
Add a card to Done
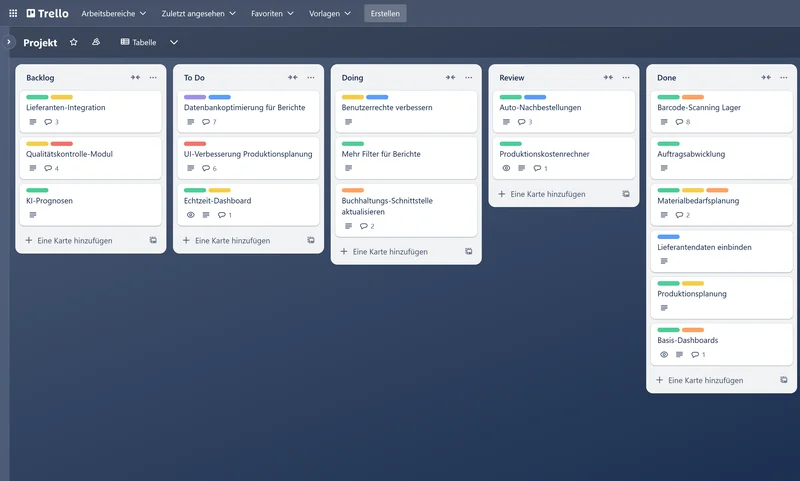[x=699, y=380]
